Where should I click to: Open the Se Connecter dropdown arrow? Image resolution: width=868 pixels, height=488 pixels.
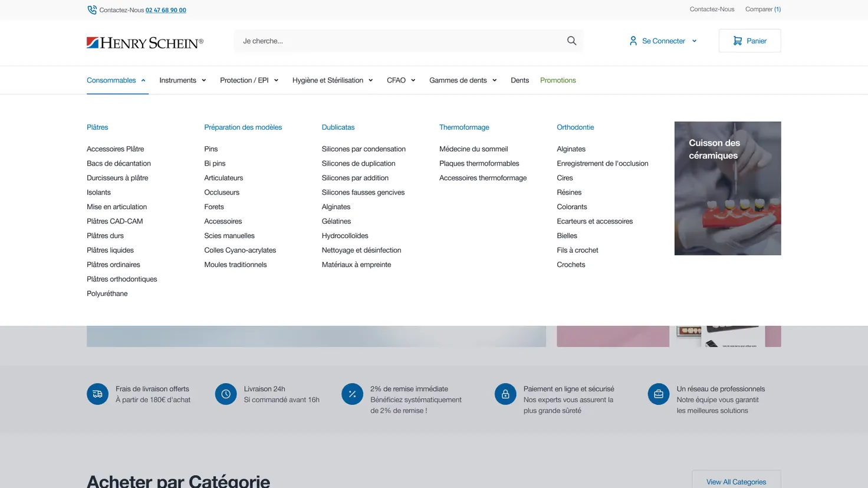click(x=694, y=41)
